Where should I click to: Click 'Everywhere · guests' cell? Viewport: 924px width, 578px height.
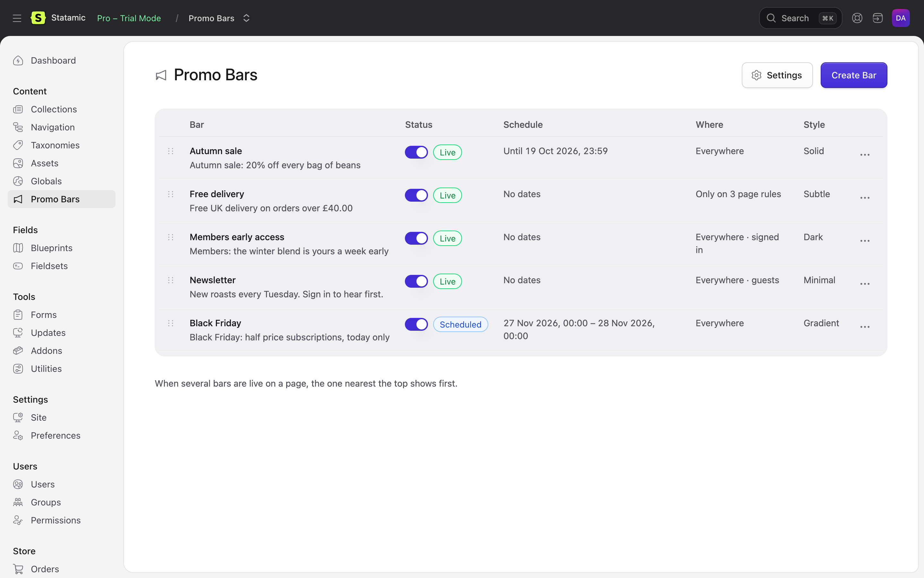click(x=737, y=280)
